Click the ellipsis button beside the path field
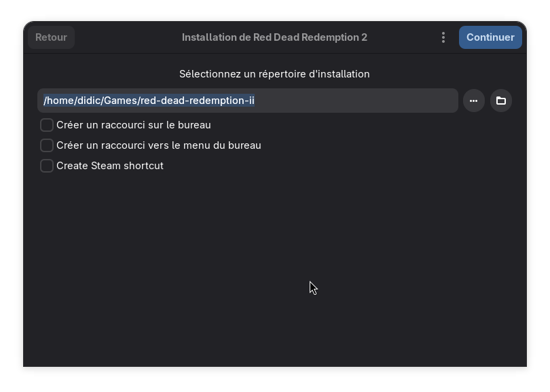The width and height of the screenshot is (550, 392). click(474, 101)
